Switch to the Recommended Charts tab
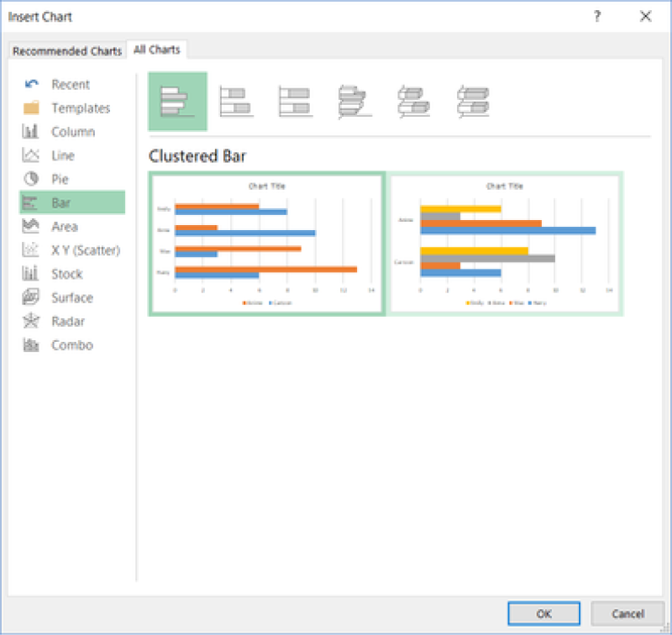 point(67,51)
